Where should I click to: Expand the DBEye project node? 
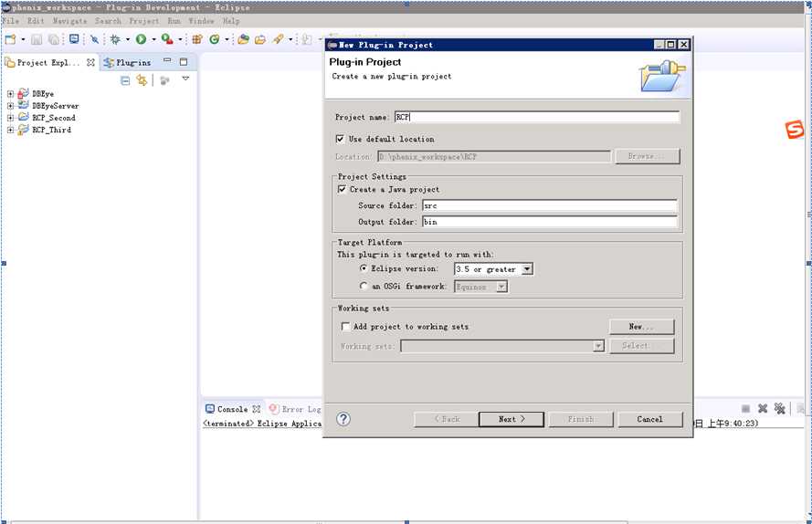10,94
